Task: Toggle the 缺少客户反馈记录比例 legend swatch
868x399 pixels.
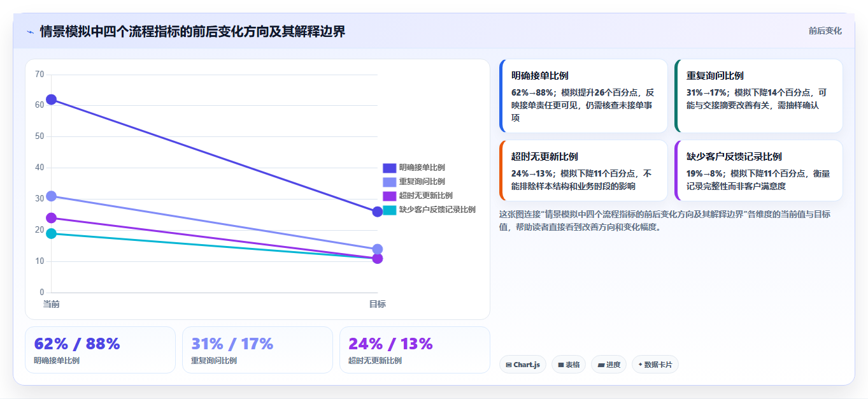Action: [389, 210]
